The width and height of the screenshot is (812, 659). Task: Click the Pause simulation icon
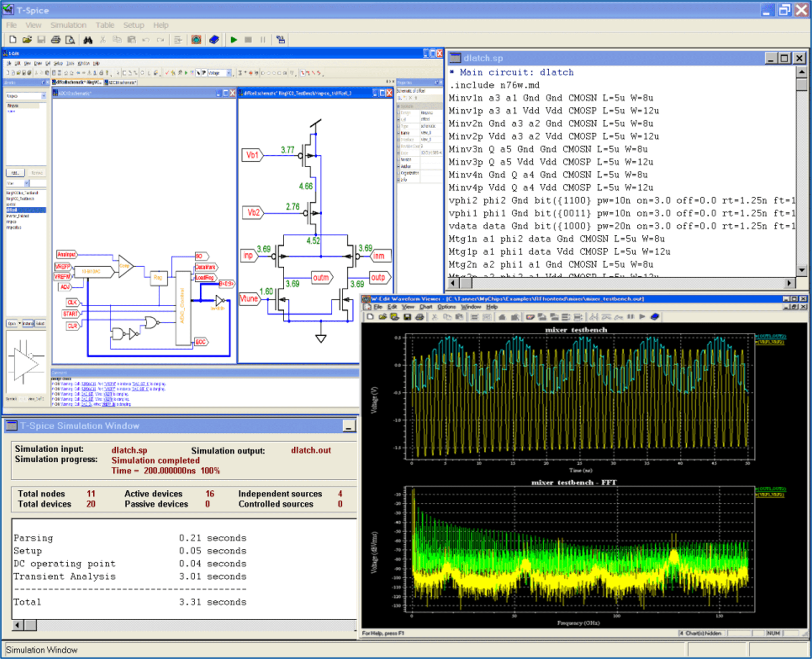pos(263,40)
